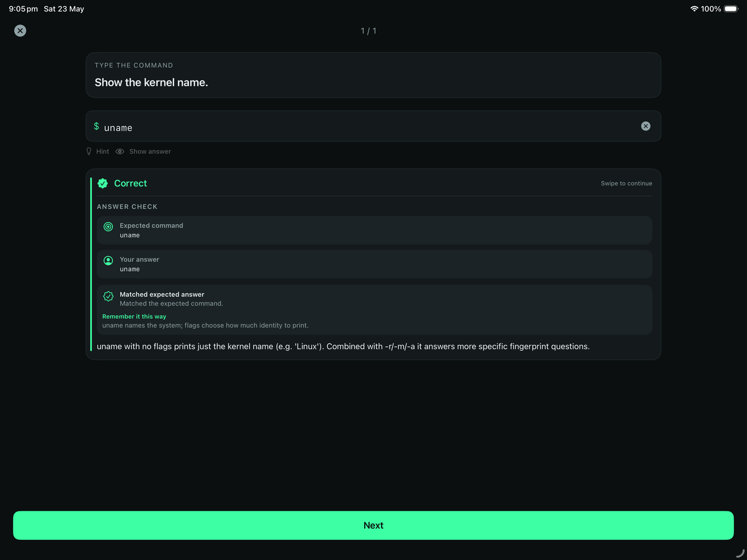The height and width of the screenshot is (560, 747).
Task: Click the Expected command target icon
Action: click(108, 226)
